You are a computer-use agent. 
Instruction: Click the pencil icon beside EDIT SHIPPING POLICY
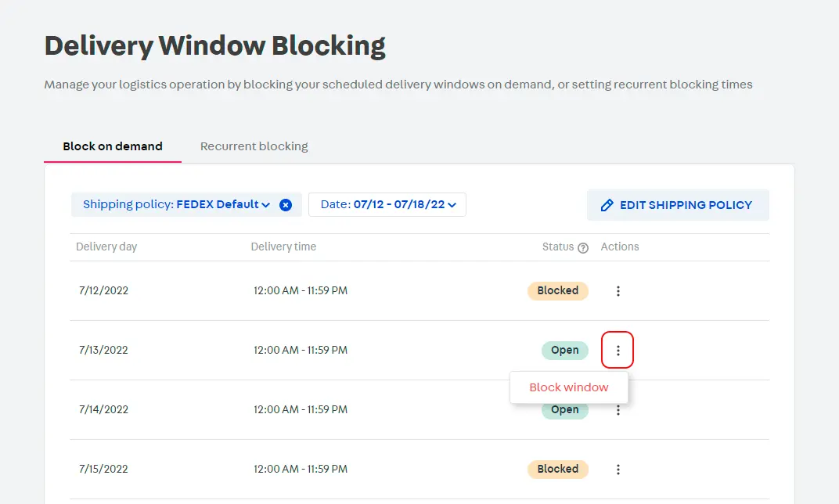607,204
